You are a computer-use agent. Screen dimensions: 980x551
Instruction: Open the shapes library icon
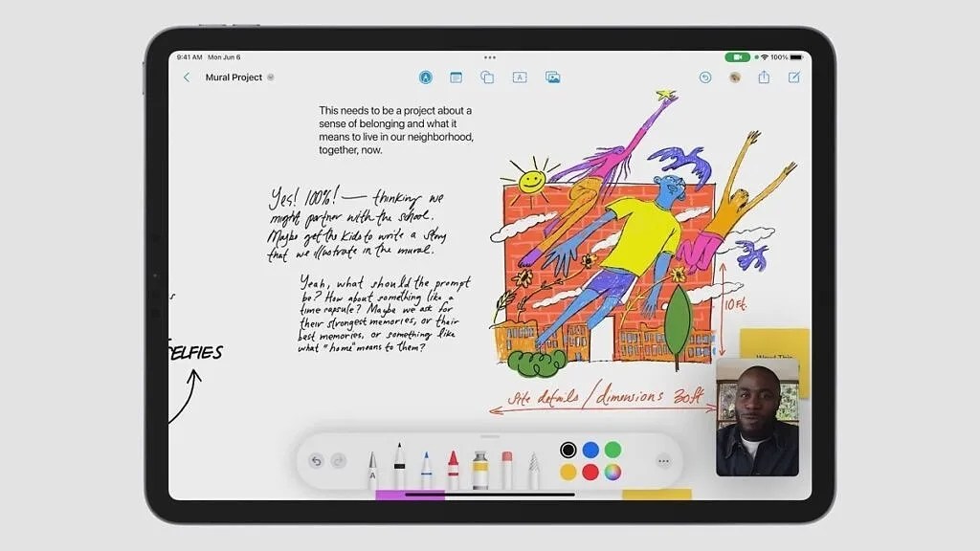click(x=488, y=77)
